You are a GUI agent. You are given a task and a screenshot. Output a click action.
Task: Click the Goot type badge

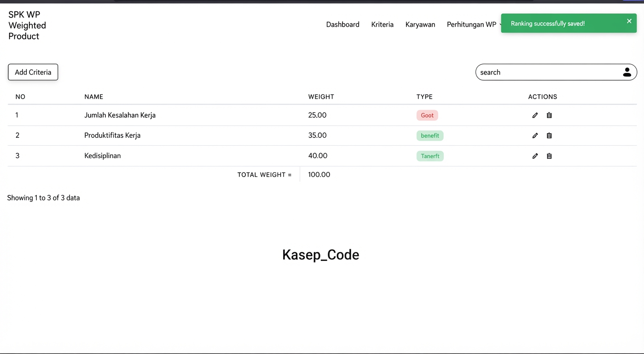point(427,115)
